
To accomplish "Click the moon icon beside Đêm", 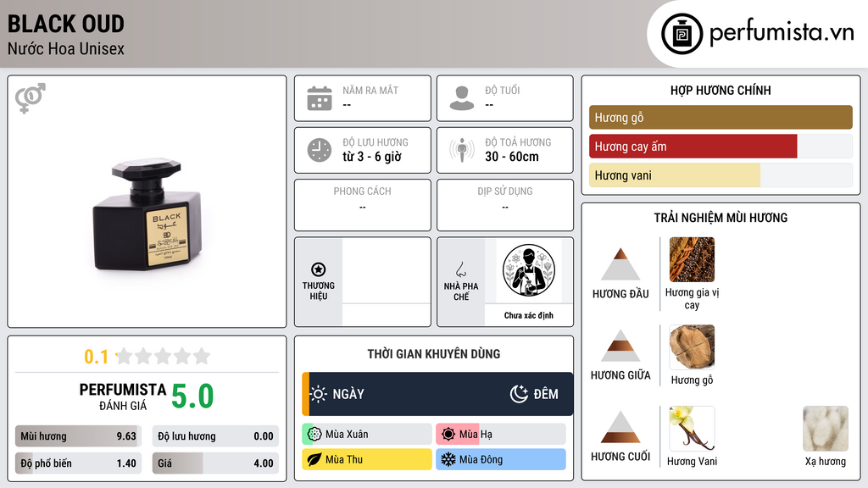I will point(519,394).
